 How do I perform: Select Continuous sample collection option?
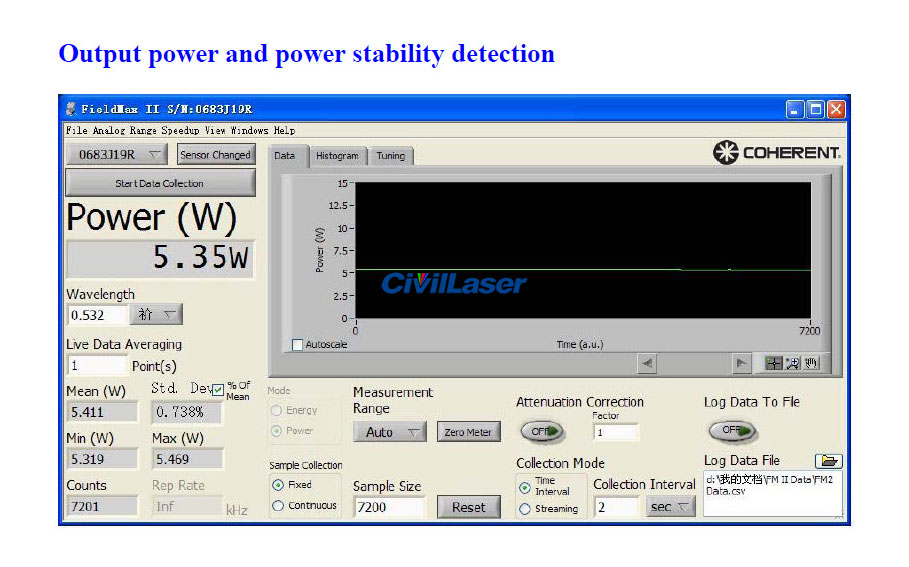tap(279, 506)
